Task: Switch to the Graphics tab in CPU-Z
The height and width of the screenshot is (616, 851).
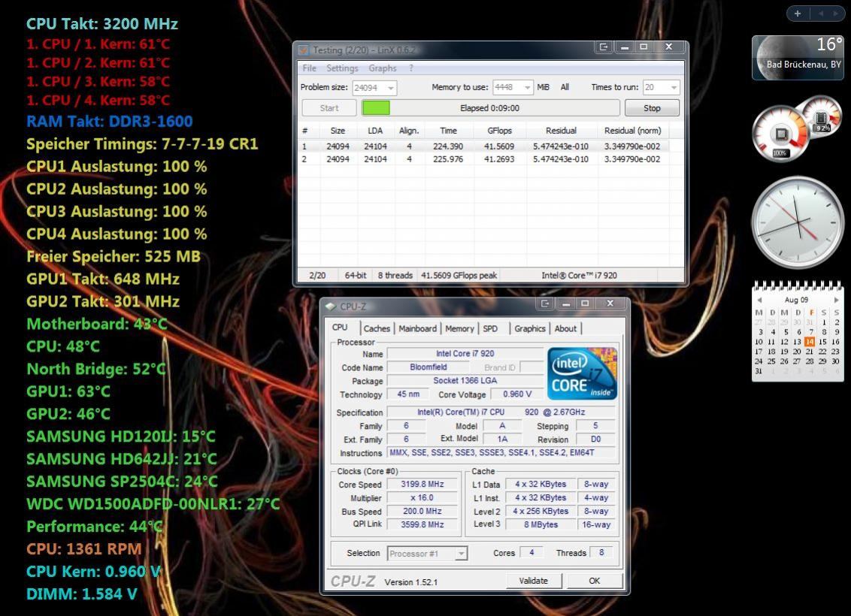Action: click(x=530, y=328)
